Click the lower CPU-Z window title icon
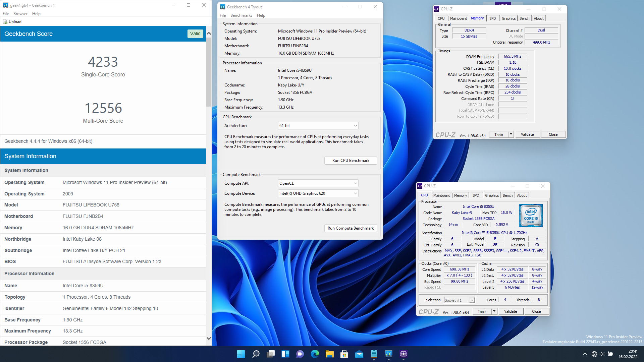The height and width of the screenshot is (362, 644). click(x=420, y=186)
